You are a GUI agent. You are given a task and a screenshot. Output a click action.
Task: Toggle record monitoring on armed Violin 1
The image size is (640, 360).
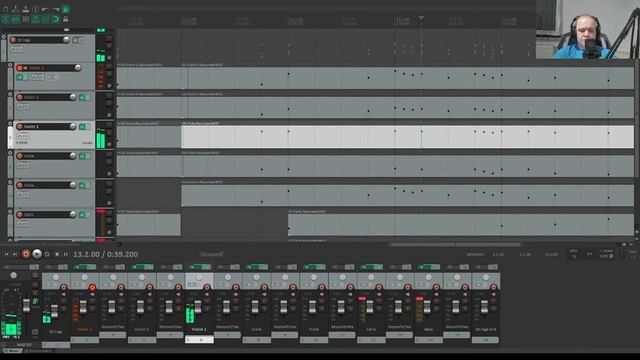pos(25,68)
